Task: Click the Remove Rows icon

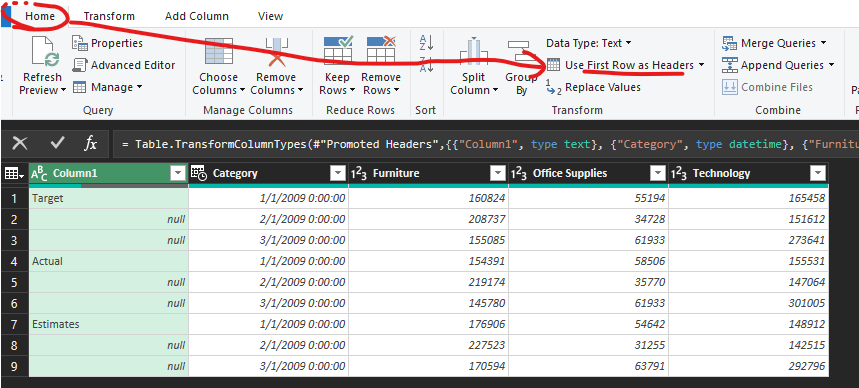Action: (381, 51)
